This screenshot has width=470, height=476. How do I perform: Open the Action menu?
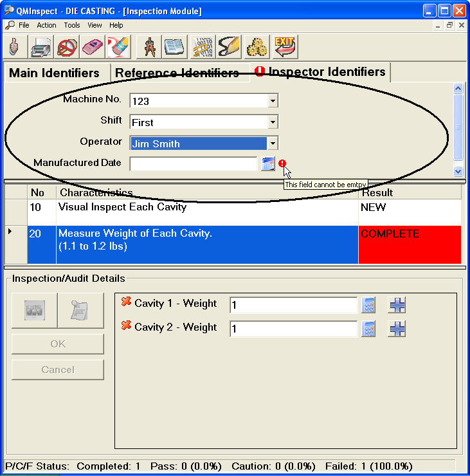click(46, 25)
